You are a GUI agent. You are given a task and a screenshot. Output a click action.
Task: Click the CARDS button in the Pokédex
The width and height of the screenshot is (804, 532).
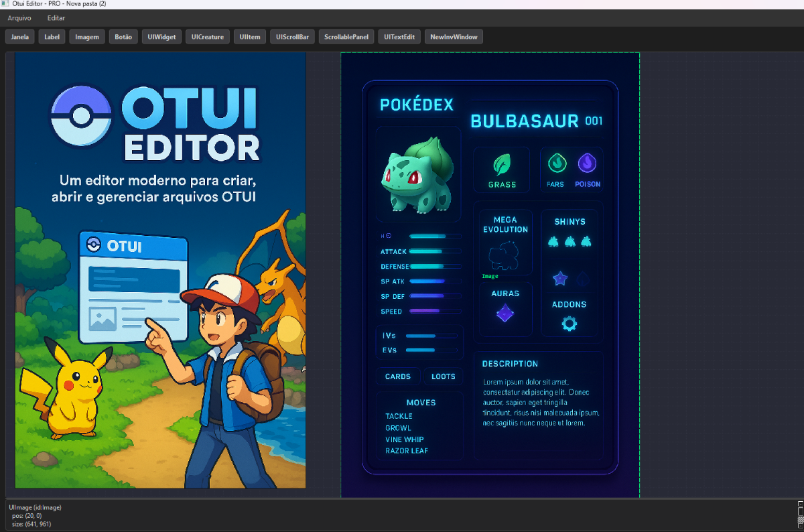[x=398, y=377]
